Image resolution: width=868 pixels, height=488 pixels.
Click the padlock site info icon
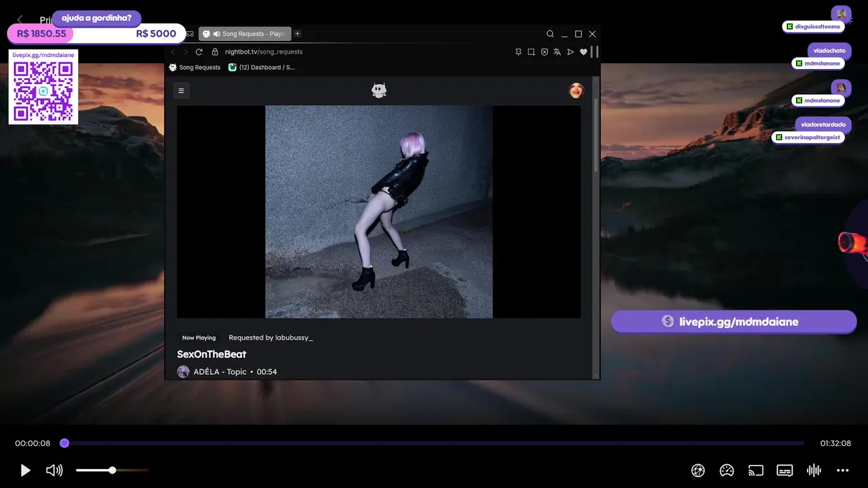pyautogui.click(x=215, y=52)
